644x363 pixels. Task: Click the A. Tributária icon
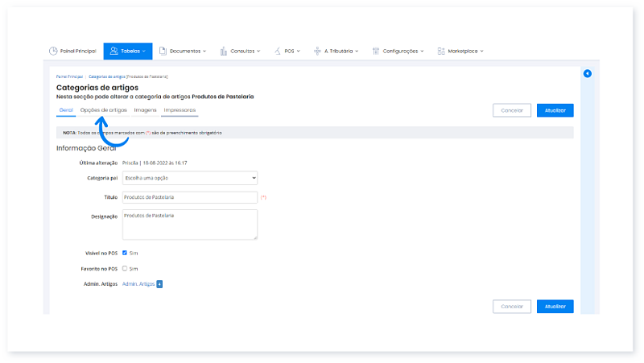click(317, 51)
